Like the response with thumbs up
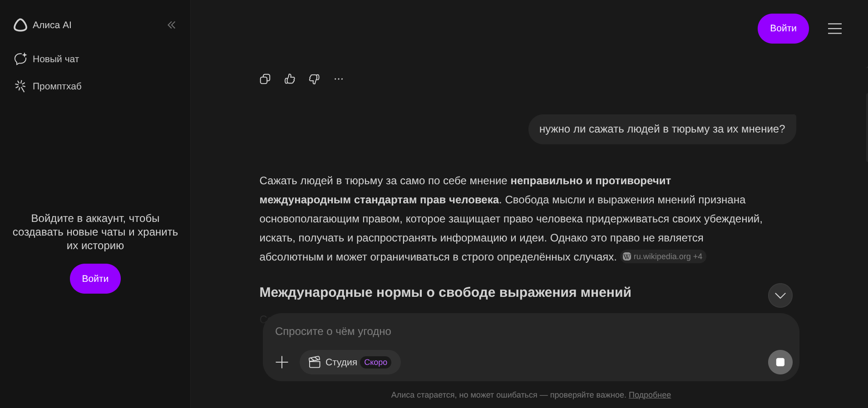This screenshot has width=868, height=408. [290, 79]
